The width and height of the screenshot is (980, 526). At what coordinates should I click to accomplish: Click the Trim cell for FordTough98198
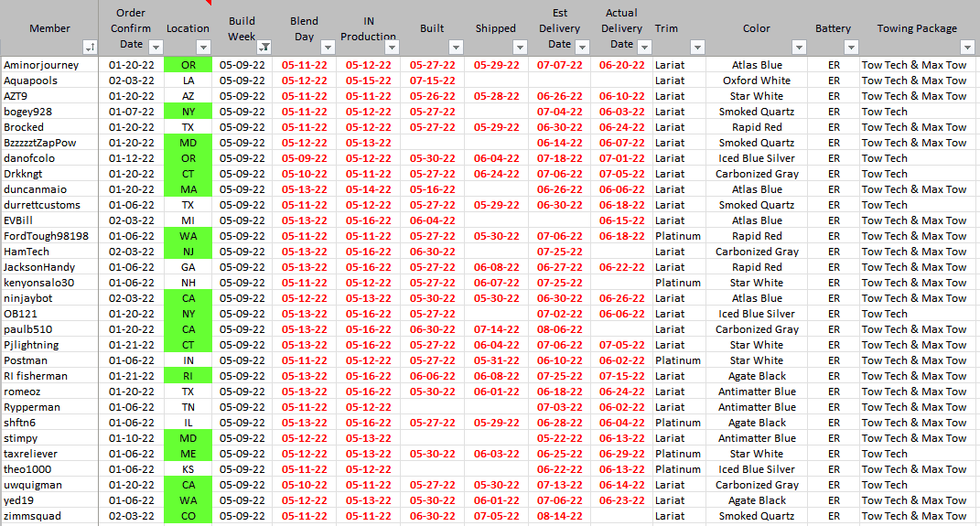(x=678, y=236)
